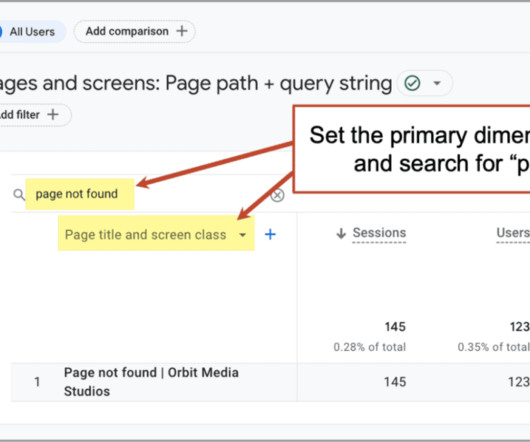Click the Pages and screens report title

(195, 83)
